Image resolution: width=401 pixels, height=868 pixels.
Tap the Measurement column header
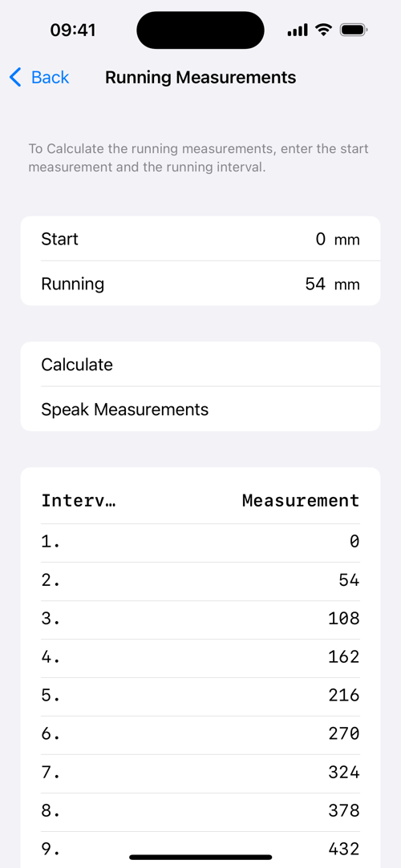point(301,500)
